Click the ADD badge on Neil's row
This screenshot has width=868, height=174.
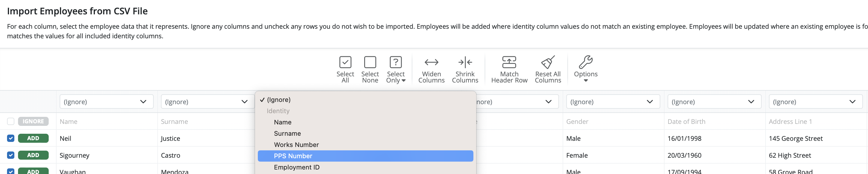[x=33, y=138]
